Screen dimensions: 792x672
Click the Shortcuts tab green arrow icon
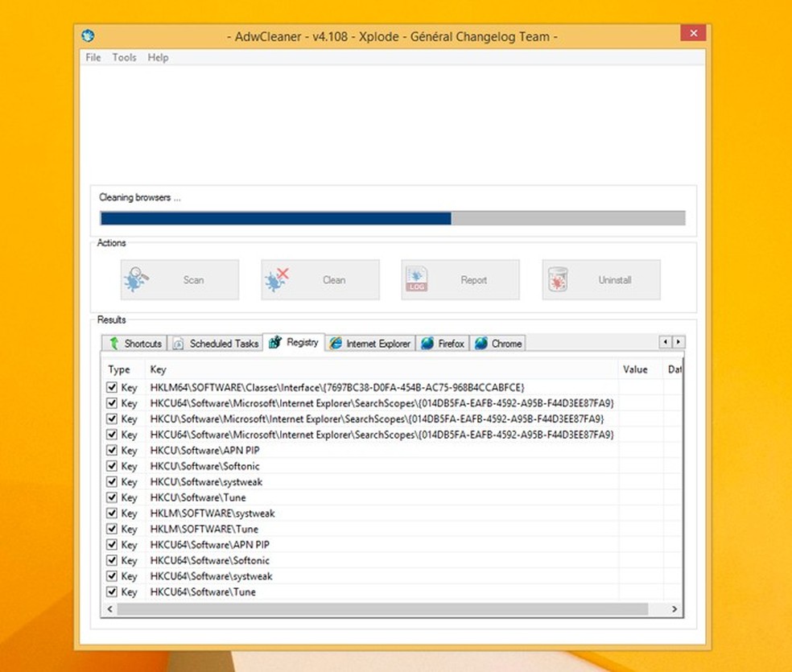[x=114, y=344]
